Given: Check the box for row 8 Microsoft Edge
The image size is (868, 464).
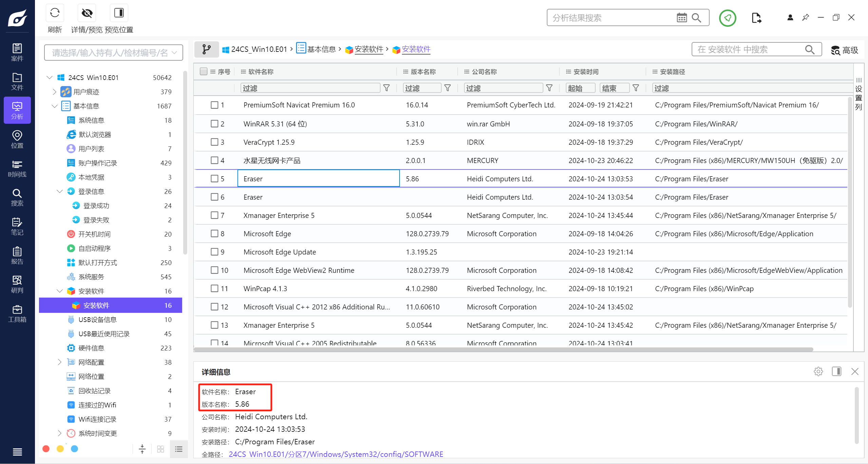Looking at the screenshot, I should pyautogui.click(x=214, y=234).
